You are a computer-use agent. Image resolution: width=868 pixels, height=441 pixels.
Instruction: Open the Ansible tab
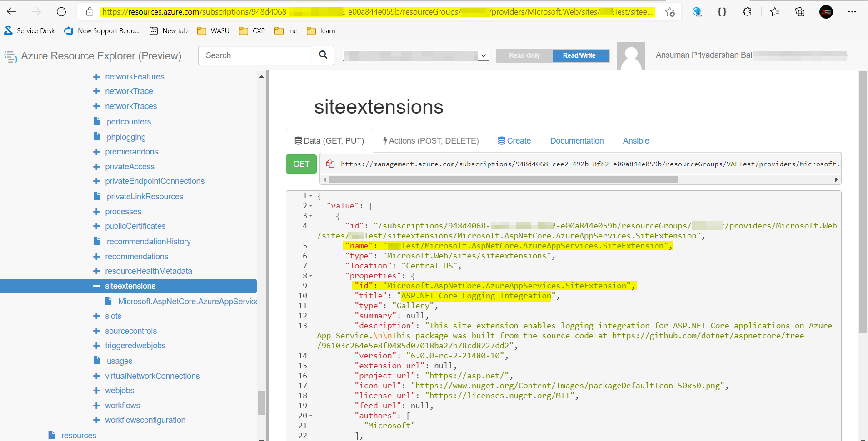click(x=636, y=141)
